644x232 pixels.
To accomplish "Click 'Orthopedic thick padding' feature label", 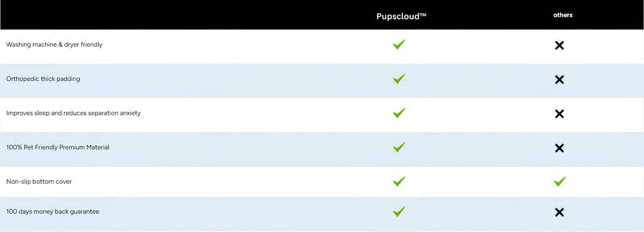I will (x=43, y=79).
